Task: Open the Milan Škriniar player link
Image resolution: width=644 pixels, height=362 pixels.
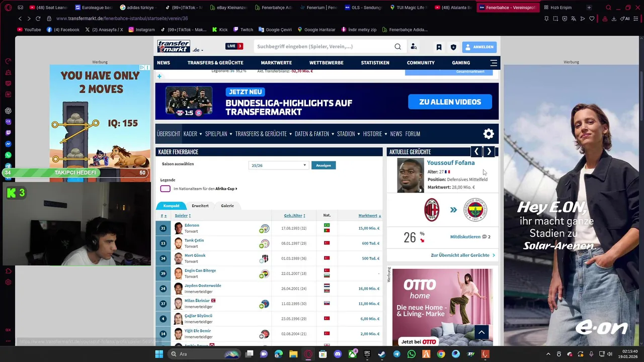Action: point(197,301)
